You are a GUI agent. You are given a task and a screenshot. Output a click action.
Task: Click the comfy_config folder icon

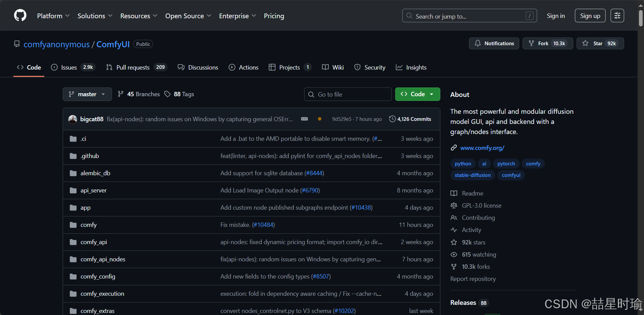click(x=73, y=277)
